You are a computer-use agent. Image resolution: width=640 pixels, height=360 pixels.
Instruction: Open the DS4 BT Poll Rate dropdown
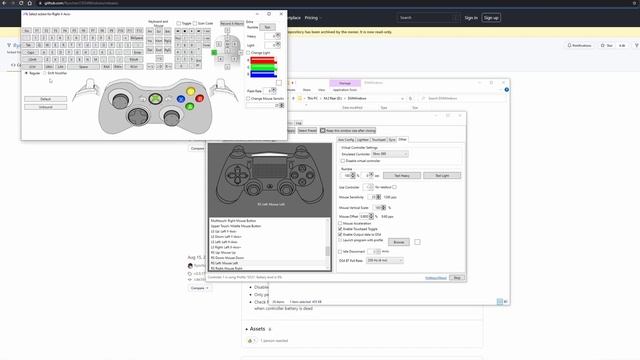point(384,260)
